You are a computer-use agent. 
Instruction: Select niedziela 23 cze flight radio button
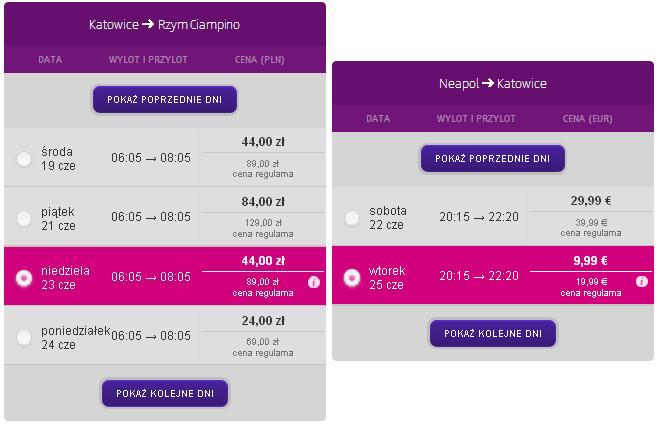point(24,278)
